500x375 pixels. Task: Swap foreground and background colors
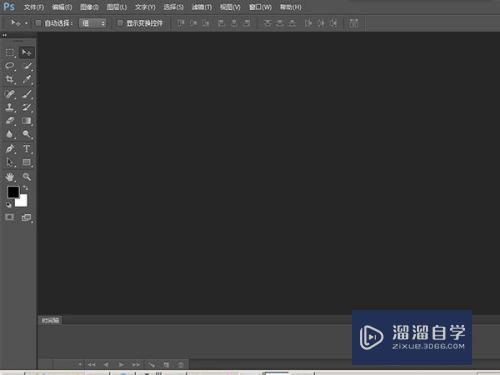25,188
